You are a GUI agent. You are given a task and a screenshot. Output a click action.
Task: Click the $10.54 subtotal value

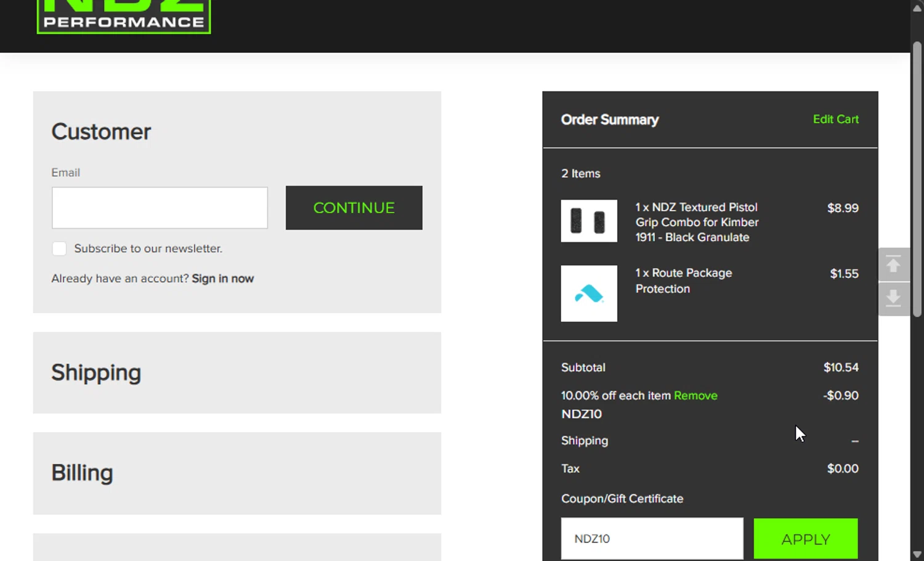point(841,367)
